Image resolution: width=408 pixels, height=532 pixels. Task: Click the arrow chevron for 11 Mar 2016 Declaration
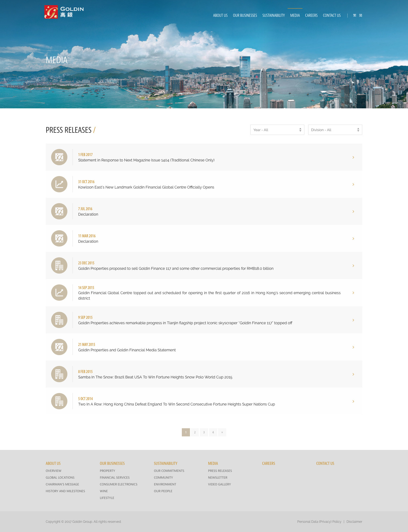(353, 239)
